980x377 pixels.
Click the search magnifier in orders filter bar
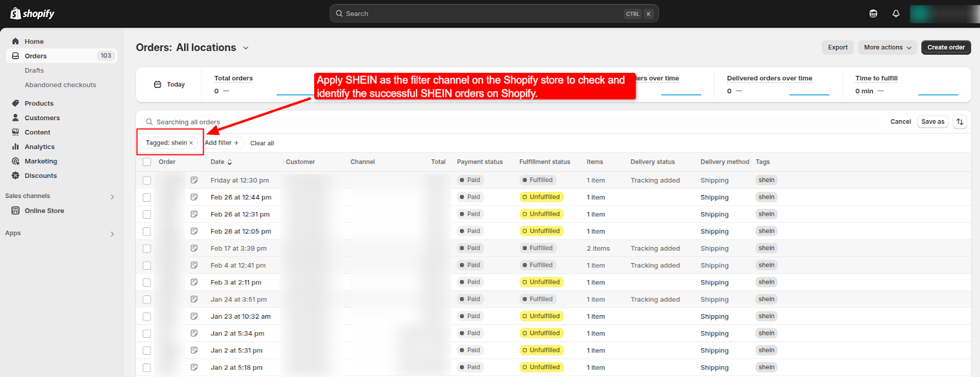(149, 122)
